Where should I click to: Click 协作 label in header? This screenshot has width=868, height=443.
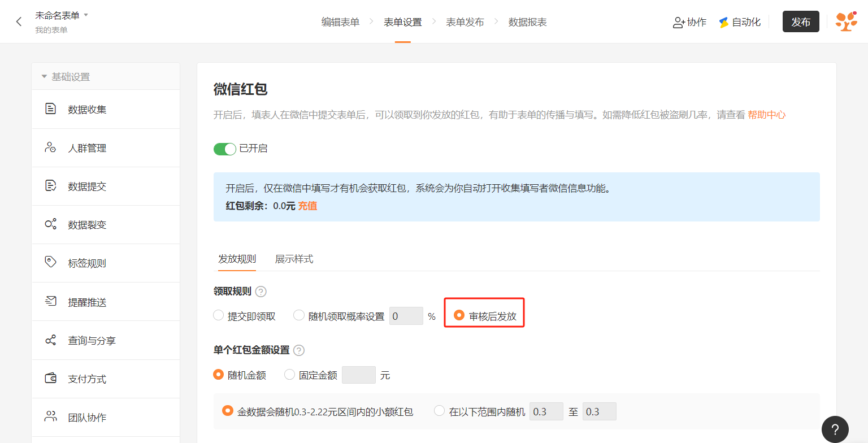click(x=697, y=22)
